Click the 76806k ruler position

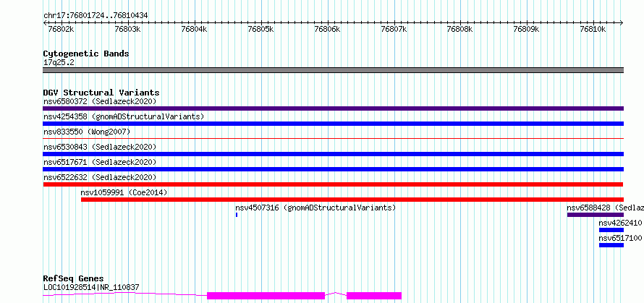[327, 30]
